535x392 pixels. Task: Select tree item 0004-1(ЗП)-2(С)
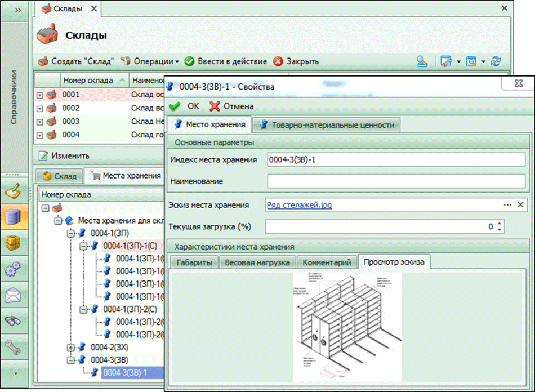[x=130, y=309]
